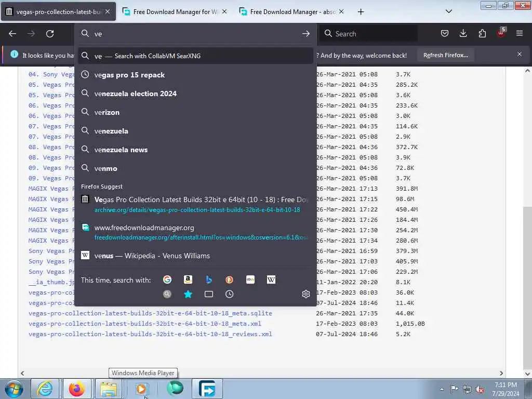Search with DuckDuckGo this time

coord(229,280)
